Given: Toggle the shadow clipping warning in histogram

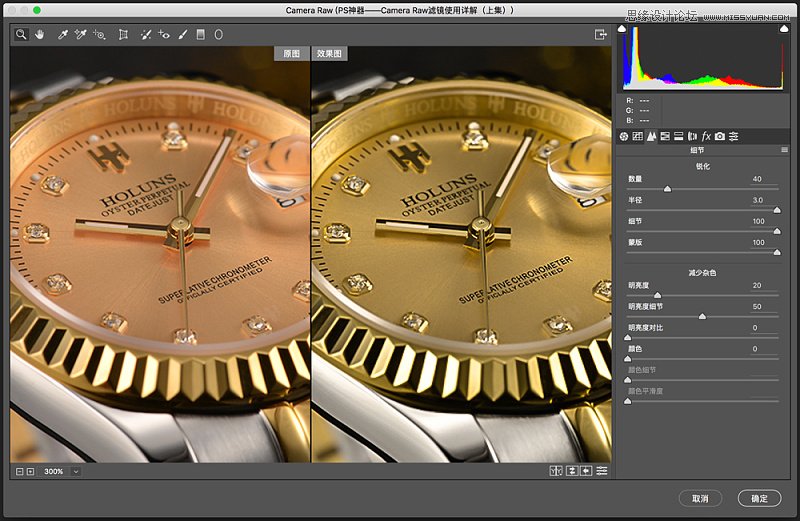Looking at the screenshot, I should [623, 30].
